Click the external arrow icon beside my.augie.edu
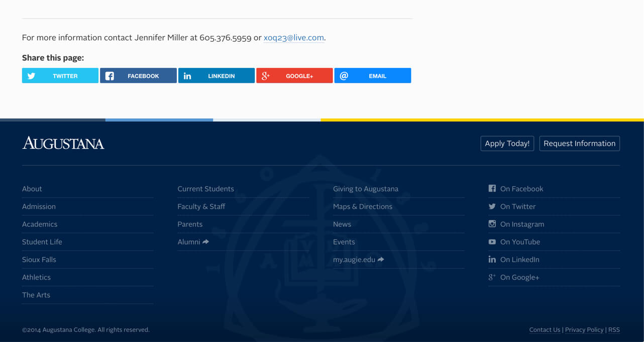 click(x=381, y=260)
